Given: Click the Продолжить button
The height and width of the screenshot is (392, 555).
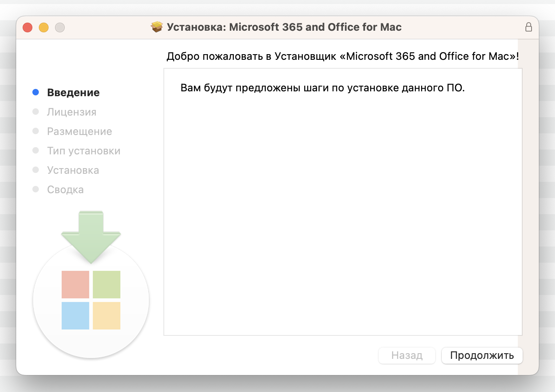Looking at the screenshot, I should 482,356.
